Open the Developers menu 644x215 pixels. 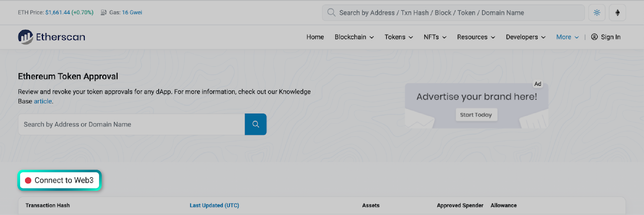point(525,37)
